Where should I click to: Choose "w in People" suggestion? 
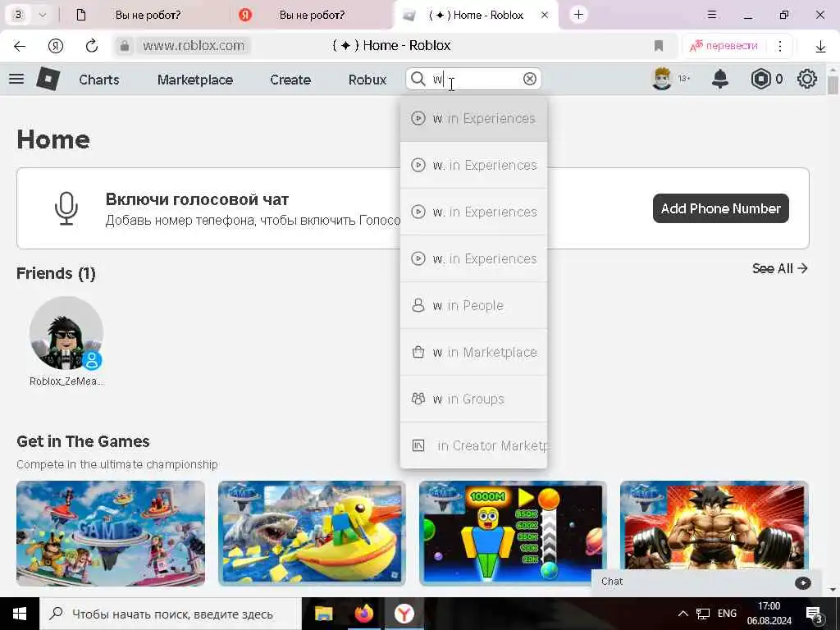(473, 305)
